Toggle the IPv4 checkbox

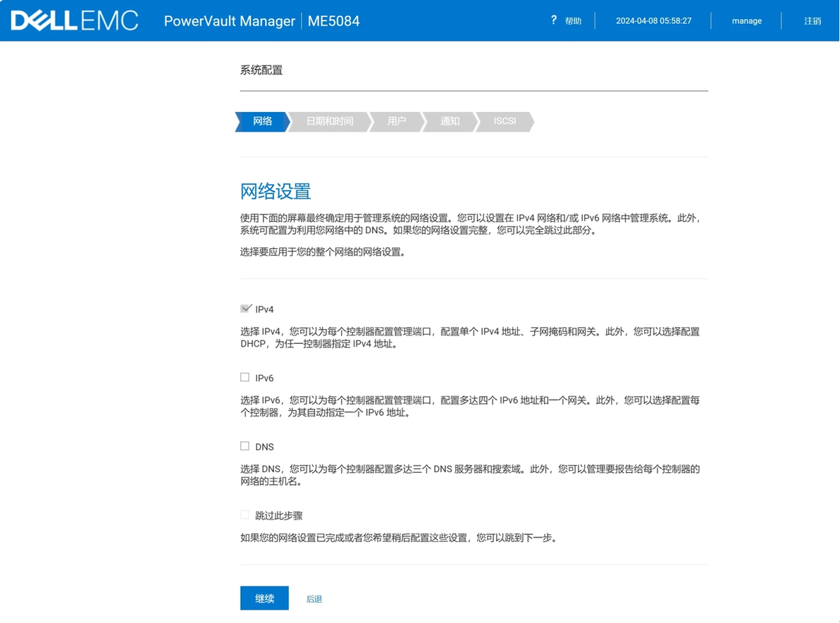coord(245,309)
